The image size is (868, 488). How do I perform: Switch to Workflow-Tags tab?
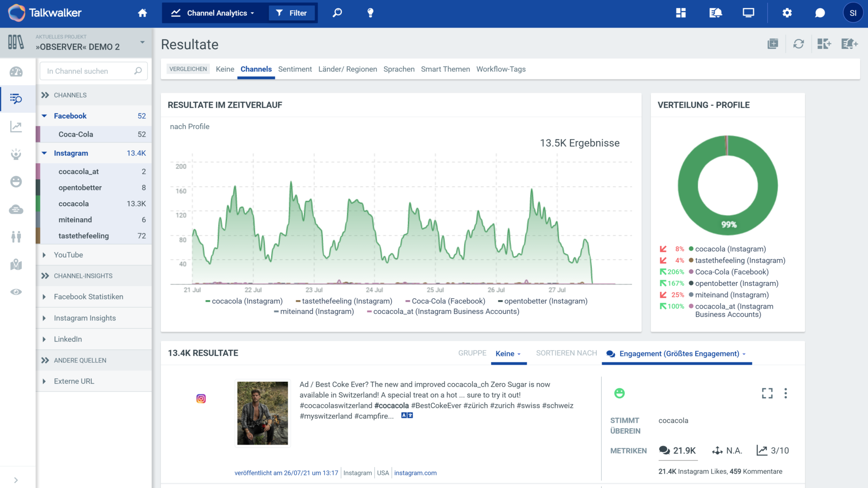pos(501,69)
